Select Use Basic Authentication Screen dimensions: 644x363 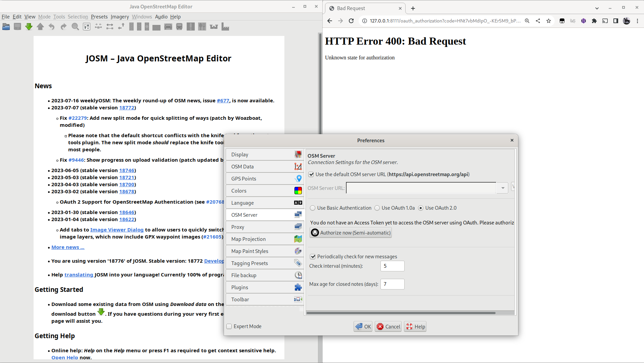(313, 208)
